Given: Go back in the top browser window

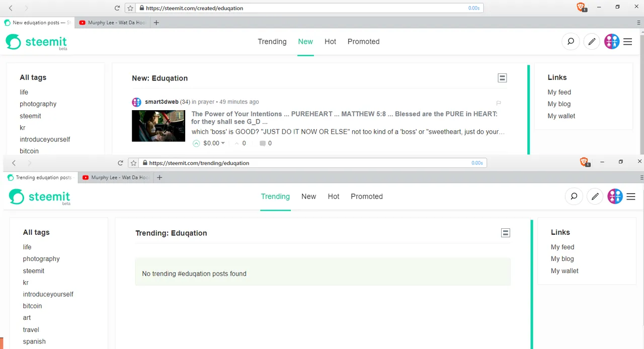Looking at the screenshot, I should [x=11, y=8].
